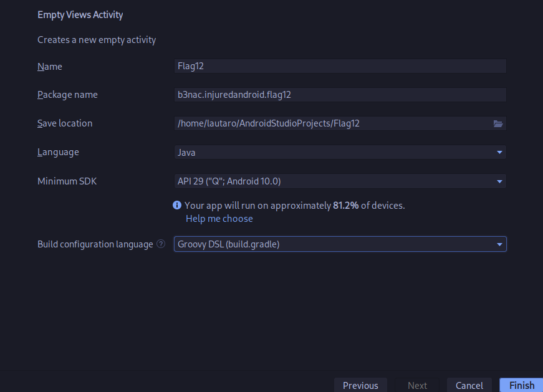Image resolution: width=543 pixels, height=392 pixels.
Task: Open folder browser for Save location
Action: coord(498,123)
